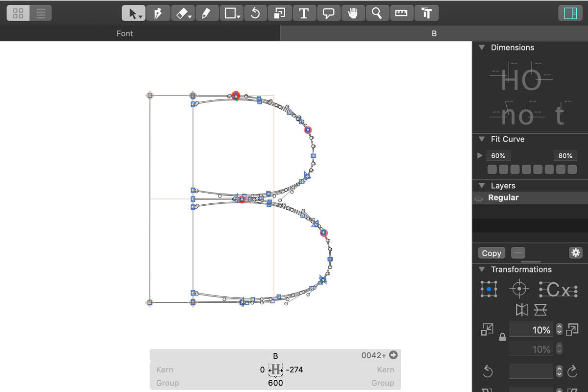
Task: Collapse the Dimensions section
Action: [x=482, y=48]
